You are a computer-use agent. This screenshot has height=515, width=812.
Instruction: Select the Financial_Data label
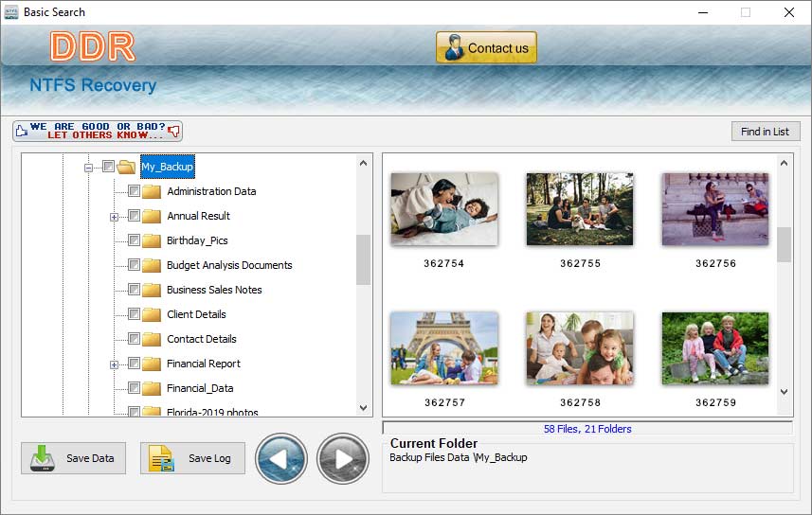pyautogui.click(x=200, y=388)
